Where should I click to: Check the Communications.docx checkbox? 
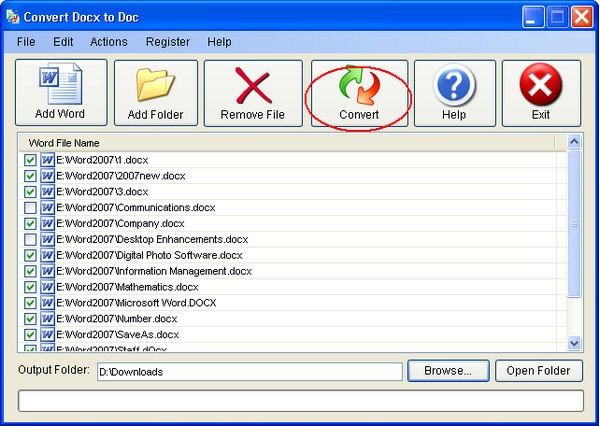(30, 208)
